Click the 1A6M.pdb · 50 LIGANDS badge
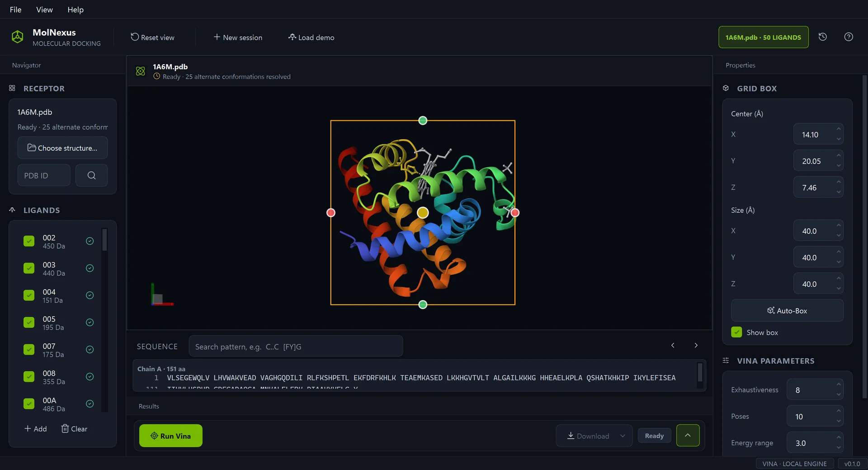Viewport: 868px width, 470px height. 763,37
